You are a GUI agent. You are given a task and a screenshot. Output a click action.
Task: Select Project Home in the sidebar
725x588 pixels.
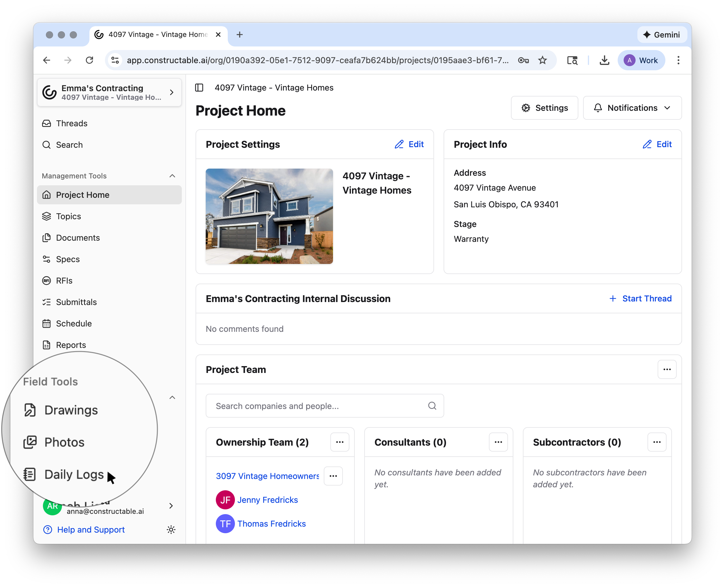[x=109, y=195]
